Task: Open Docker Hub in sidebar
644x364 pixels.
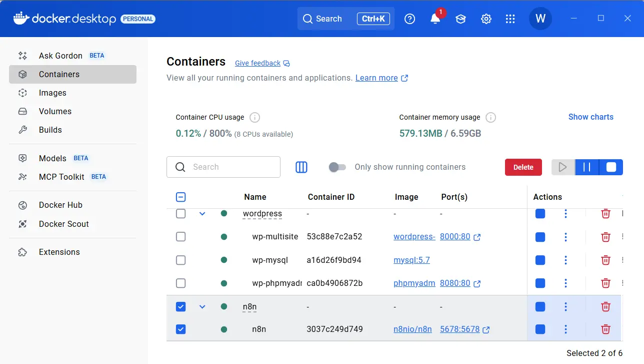Action: [x=72, y=205]
